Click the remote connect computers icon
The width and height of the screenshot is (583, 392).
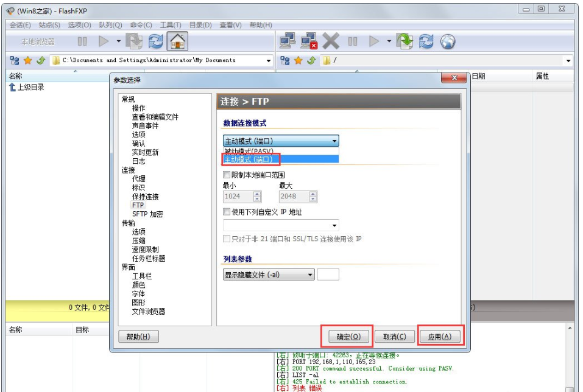288,41
